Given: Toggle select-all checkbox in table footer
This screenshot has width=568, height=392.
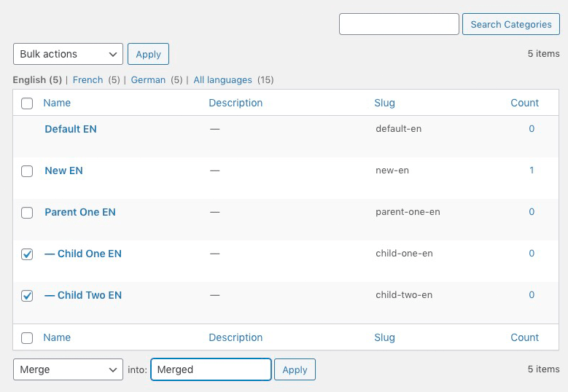Looking at the screenshot, I should click(x=27, y=338).
